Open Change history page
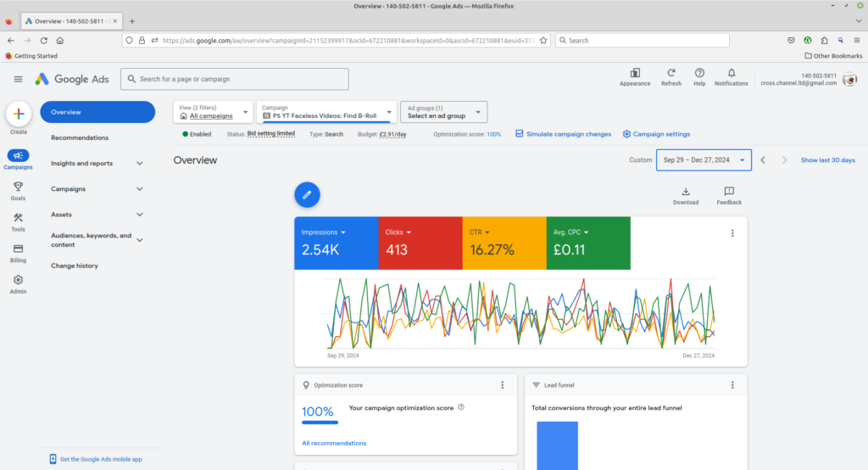The width and height of the screenshot is (868, 470). click(75, 266)
